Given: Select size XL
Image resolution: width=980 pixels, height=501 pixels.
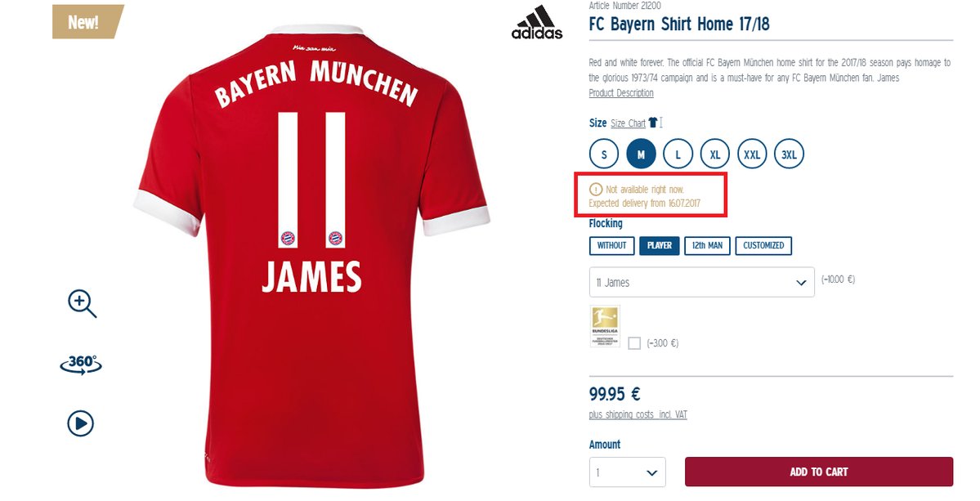Looking at the screenshot, I should point(715,154).
